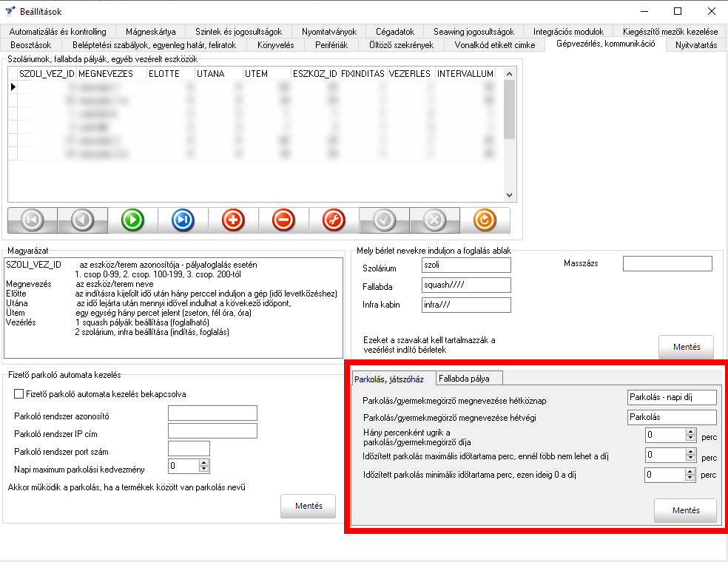Decrease Hány percenként ugrik díja value
Screen dimensions: 728x562
690,438
